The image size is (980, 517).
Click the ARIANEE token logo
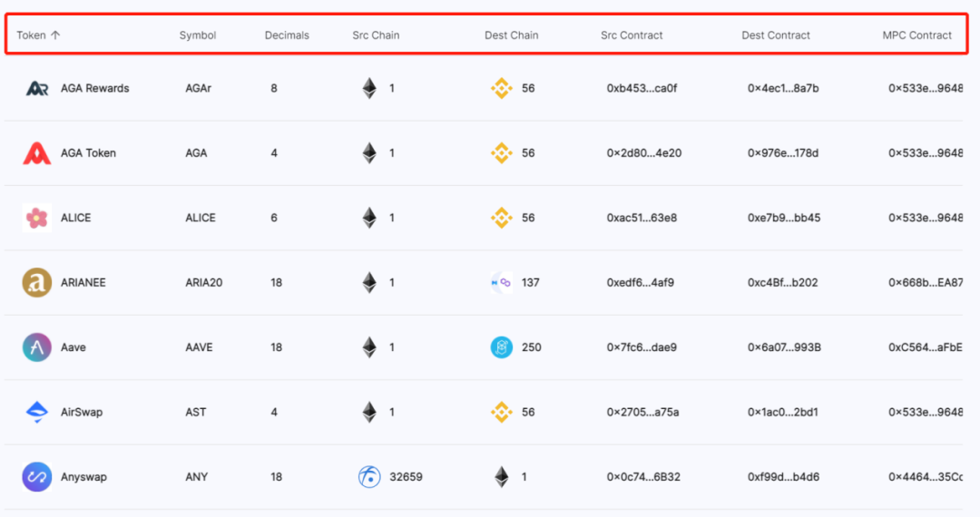coord(37,282)
